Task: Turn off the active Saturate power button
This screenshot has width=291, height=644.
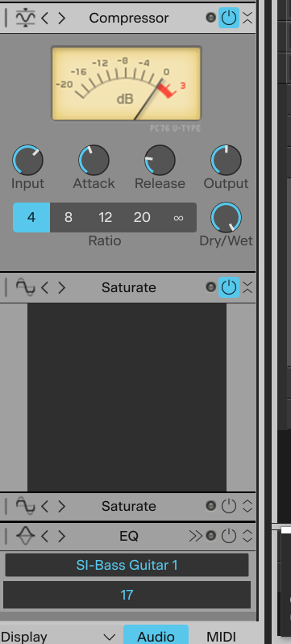Action: (229, 287)
